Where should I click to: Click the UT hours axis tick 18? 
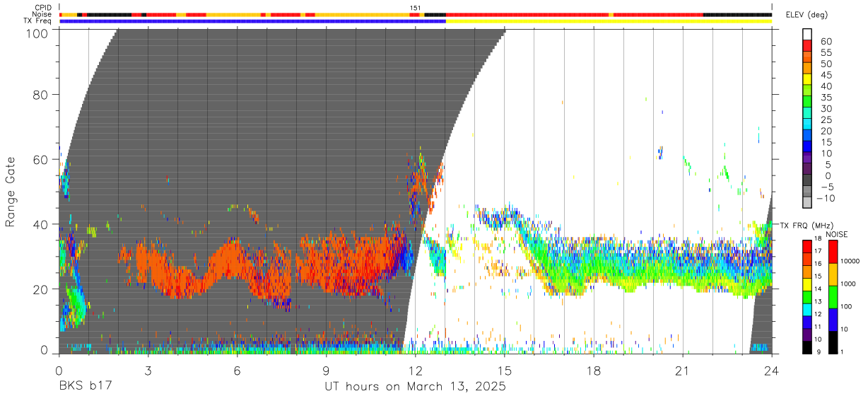click(x=593, y=370)
